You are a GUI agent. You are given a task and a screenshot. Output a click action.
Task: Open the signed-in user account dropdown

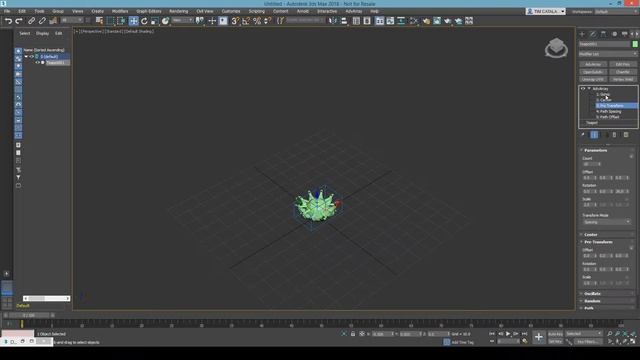click(545, 11)
